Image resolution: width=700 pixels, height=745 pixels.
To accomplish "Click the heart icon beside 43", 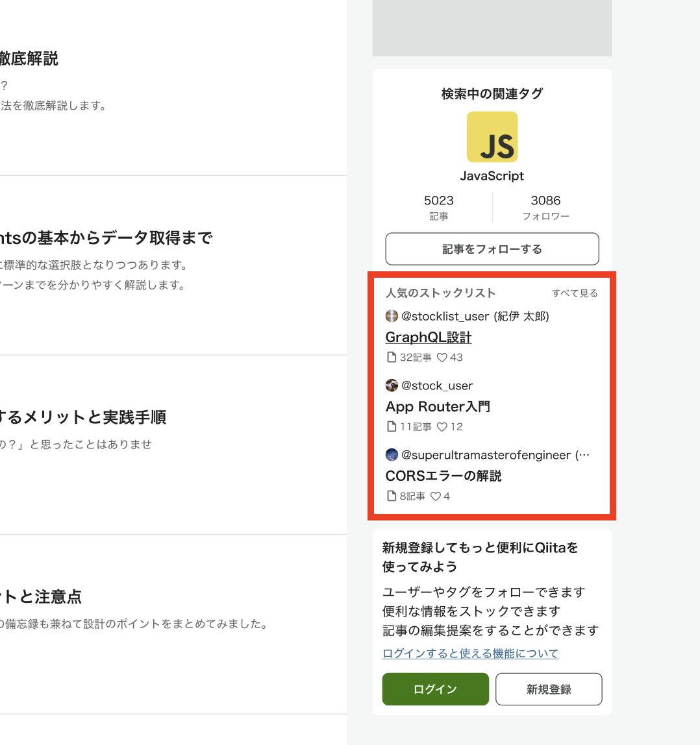I will [442, 358].
